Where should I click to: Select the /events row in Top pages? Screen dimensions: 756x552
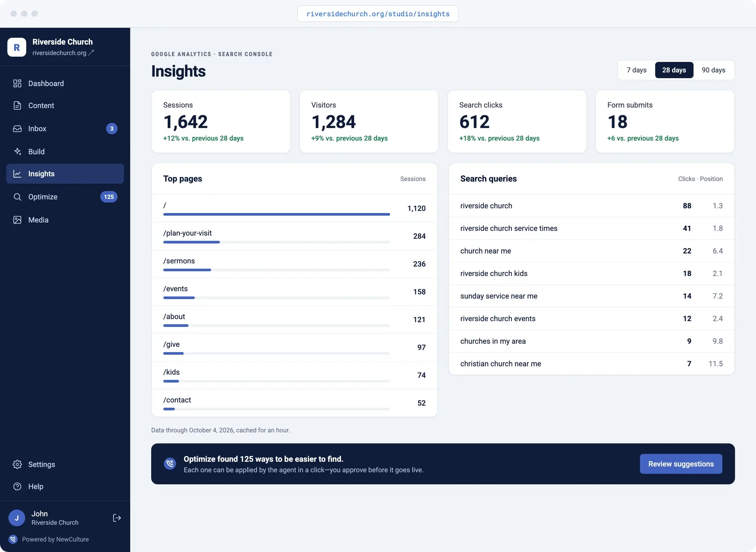coord(294,292)
